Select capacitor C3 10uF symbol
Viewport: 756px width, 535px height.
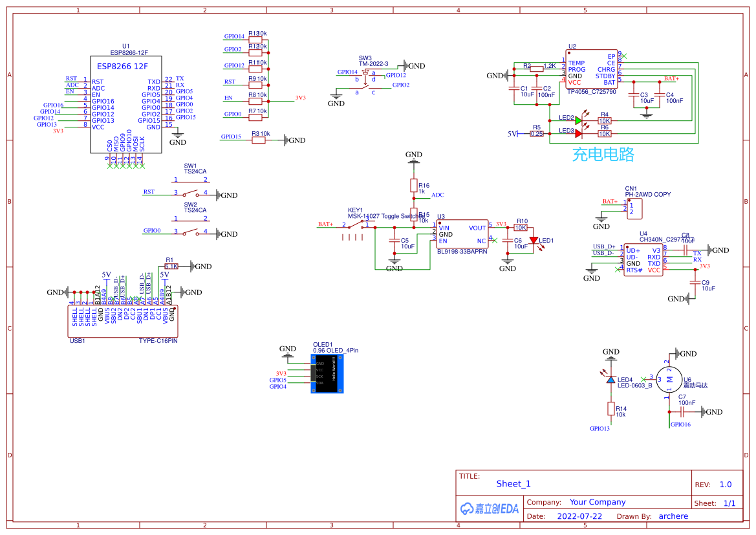[x=634, y=95]
